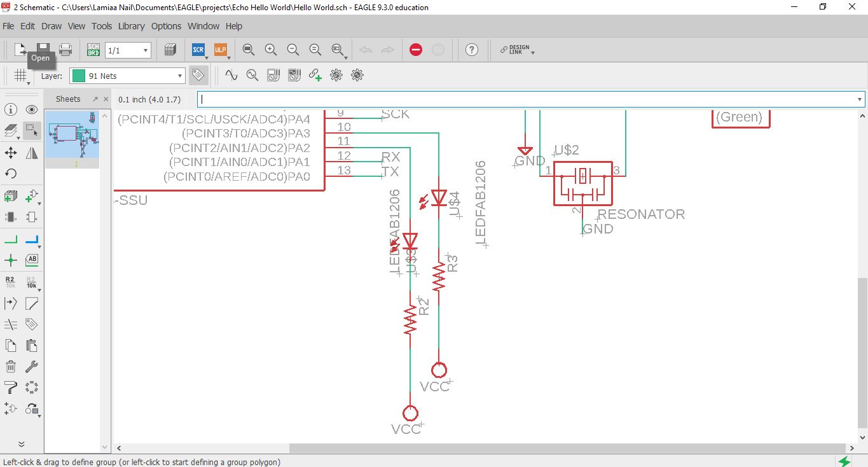Image resolution: width=868 pixels, height=467 pixels.
Task: Select the Rotate tool
Action: coord(11,173)
